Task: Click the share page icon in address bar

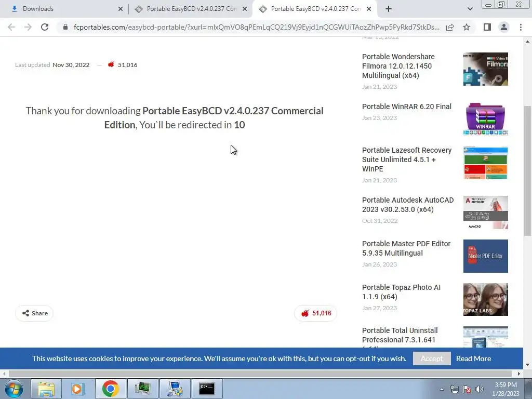Action: [x=450, y=27]
